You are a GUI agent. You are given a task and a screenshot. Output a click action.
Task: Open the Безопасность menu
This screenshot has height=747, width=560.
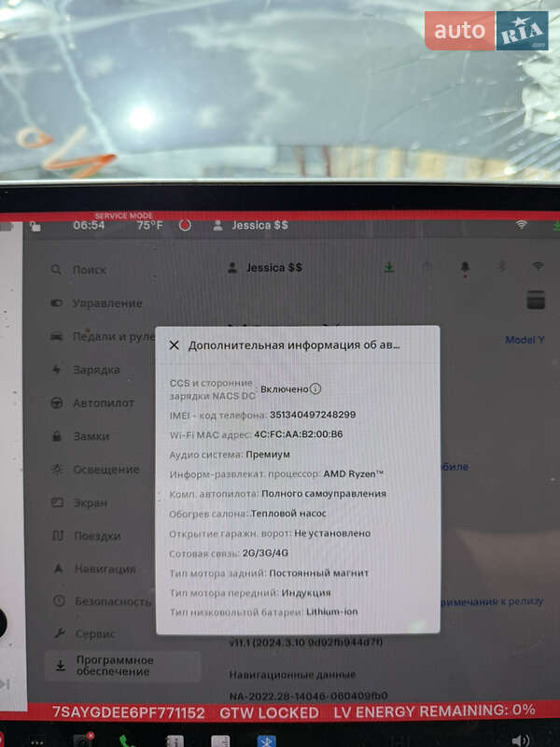point(102,601)
